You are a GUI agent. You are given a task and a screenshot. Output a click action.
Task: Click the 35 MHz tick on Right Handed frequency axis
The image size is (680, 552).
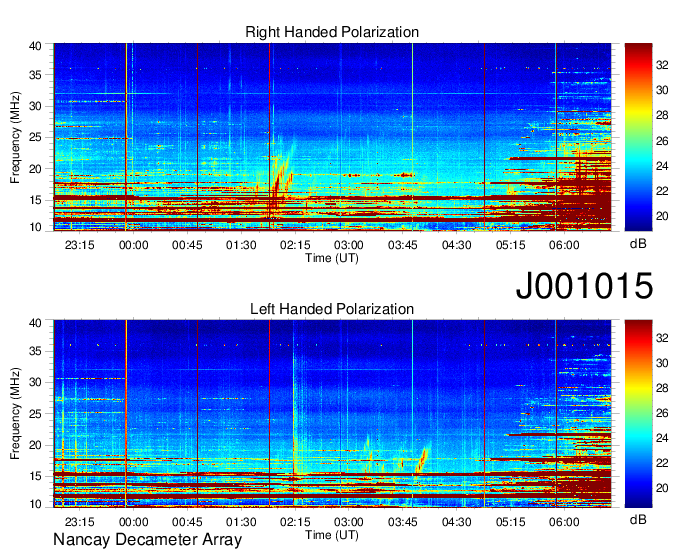click(35, 75)
